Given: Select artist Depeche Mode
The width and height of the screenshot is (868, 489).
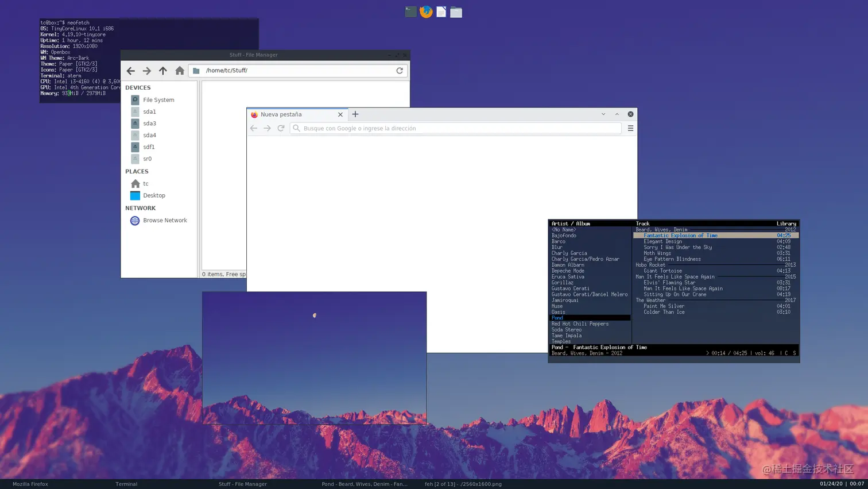Looking at the screenshot, I should click(x=568, y=271).
